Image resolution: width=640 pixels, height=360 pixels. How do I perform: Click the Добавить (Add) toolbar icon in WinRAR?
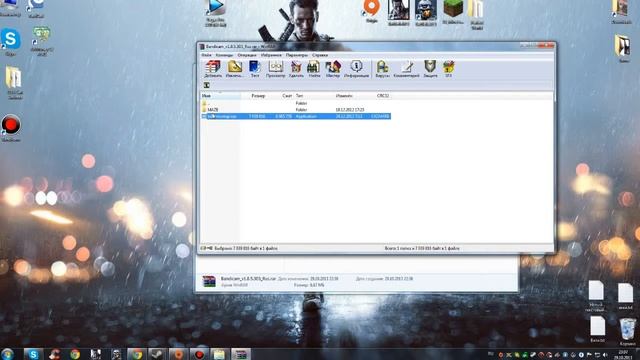[x=213, y=69]
